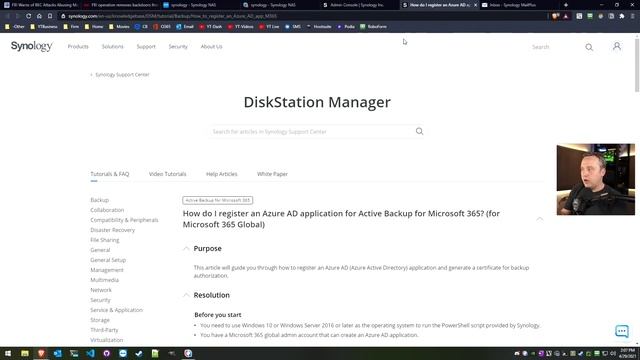This screenshot has width=640, height=360.
Task: Switch to the FBI Warns of BEC Attacks tab
Action: pyautogui.click(x=40, y=5)
